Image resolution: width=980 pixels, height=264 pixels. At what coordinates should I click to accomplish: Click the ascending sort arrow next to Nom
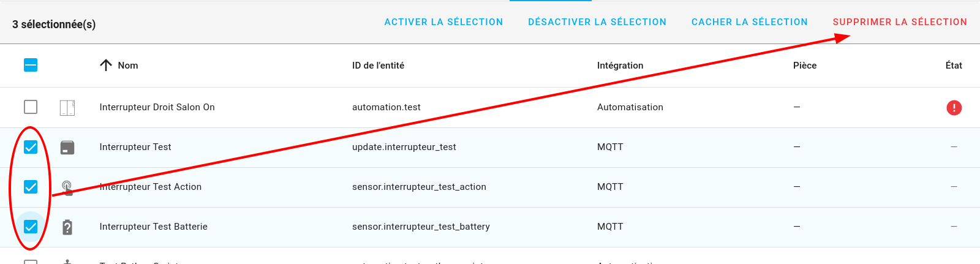pyautogui.click(x=106, y=66)
